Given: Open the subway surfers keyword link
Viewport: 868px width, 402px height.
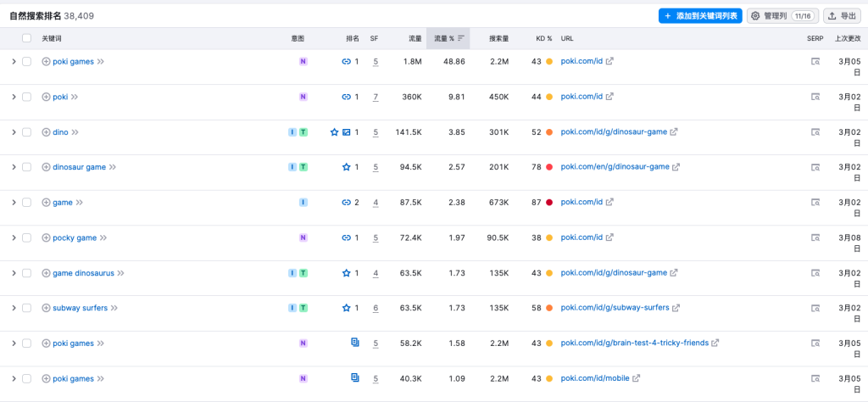Looking at the screenshot, I should [x=81, y=308].
